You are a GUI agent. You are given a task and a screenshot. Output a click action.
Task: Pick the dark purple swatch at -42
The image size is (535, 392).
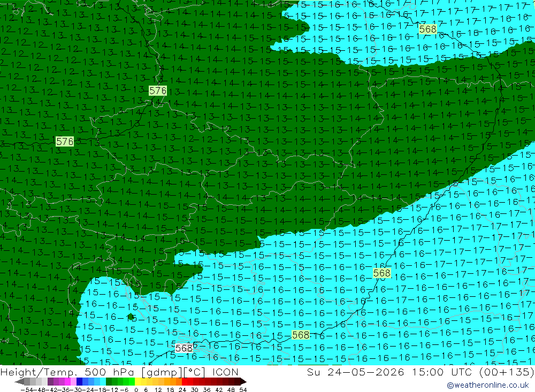(50, 382)
